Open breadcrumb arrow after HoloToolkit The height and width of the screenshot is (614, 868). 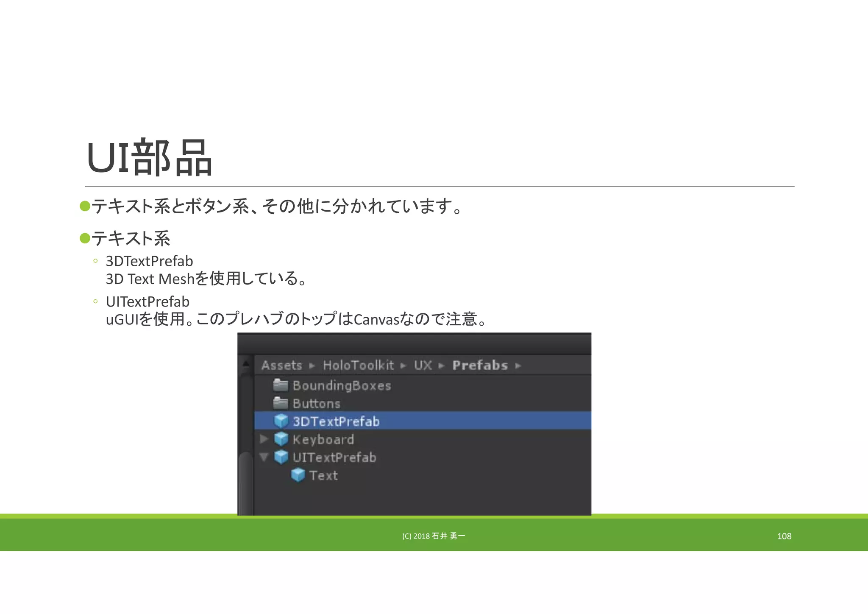[x=403, y=366]
